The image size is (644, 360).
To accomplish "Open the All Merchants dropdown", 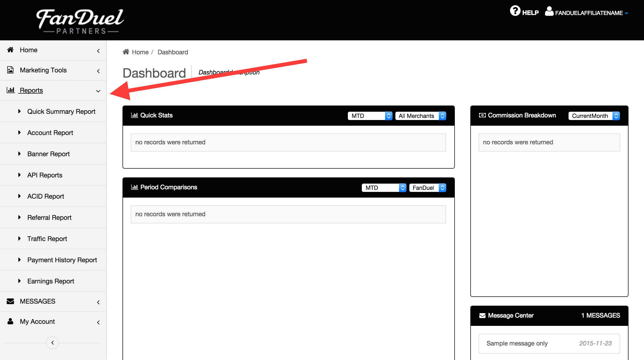I will click(420, 116).
